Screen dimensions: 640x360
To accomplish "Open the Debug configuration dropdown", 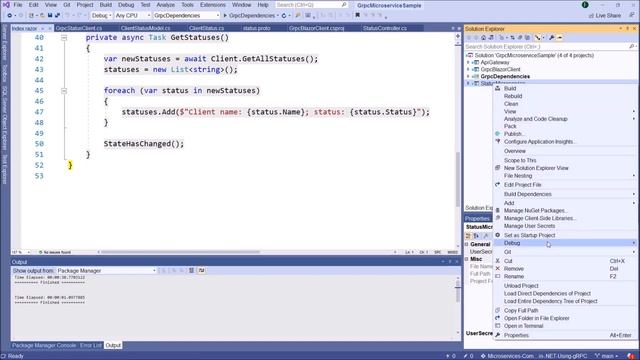I will [101, 16].
